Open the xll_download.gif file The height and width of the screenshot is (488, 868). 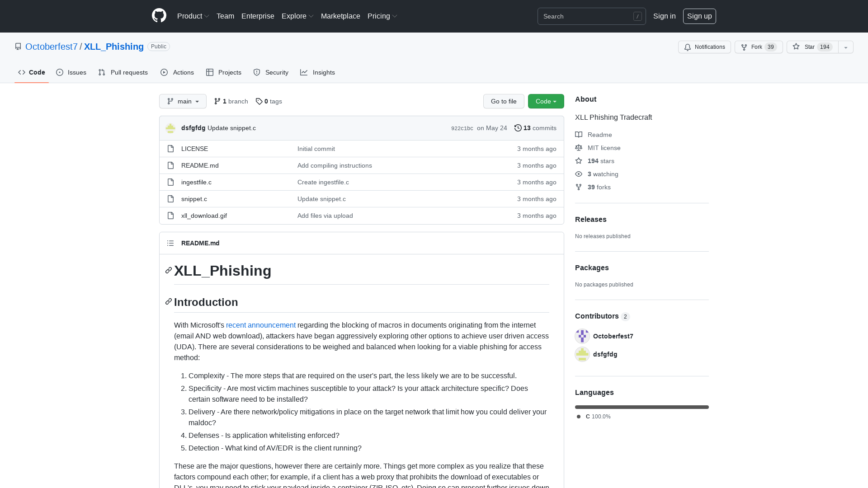click(x=204, y=216)
